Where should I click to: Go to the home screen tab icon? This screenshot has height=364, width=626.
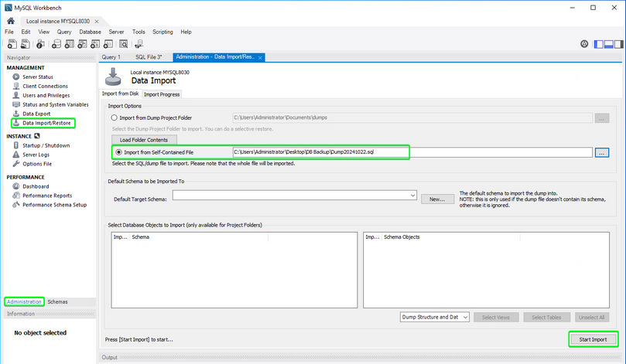coord(11,21)
